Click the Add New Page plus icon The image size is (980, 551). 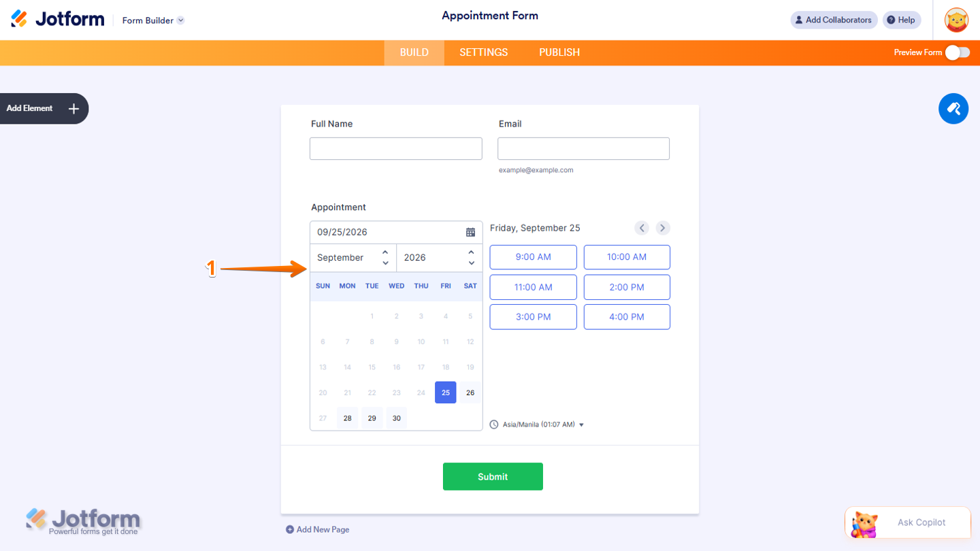[x=290, y=529]
